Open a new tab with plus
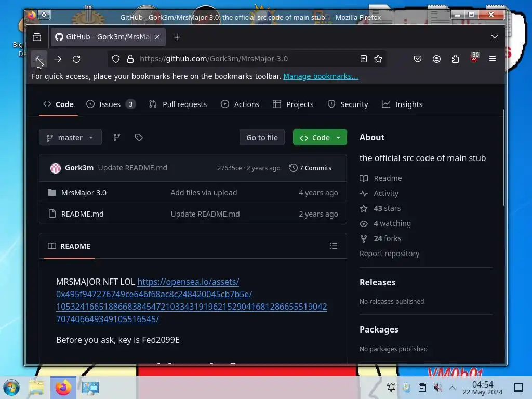Image resolution: width=532 pixels, height=399 pixels. pyautogui.click(x=177, y=37)
